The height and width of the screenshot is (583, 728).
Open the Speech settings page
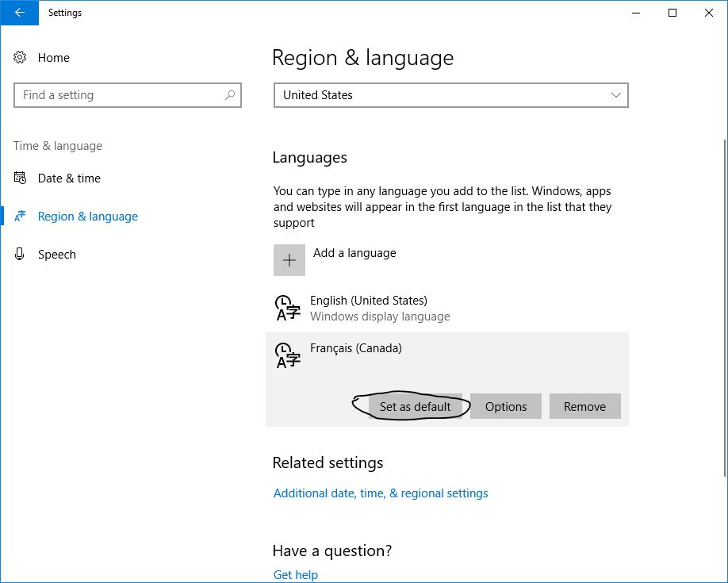(x=56, y=255)
